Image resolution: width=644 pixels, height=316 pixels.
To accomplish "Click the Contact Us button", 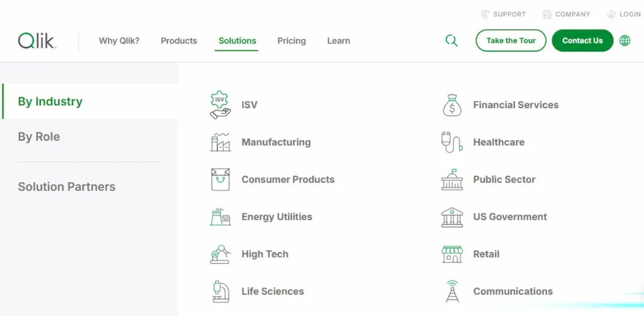I will click(x=582, y=41).
